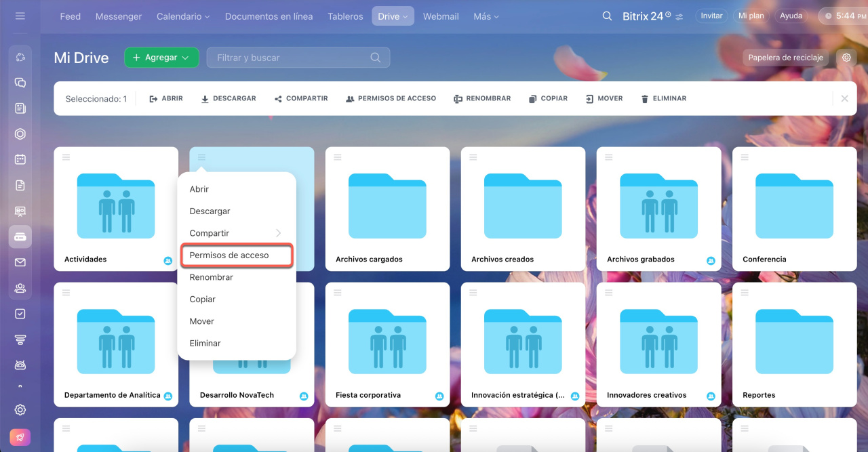Expand the Agregar dropdown button
This screenshot has height=452, width=868.
(x=161, y=58)
